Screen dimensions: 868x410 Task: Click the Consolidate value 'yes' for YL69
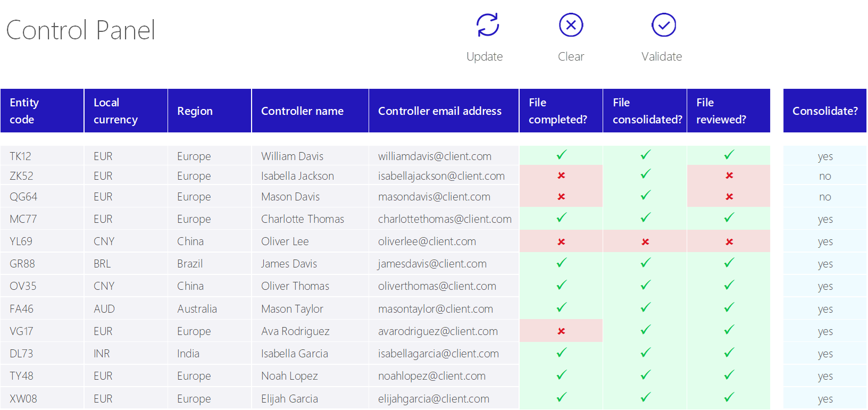tap(825, 242)
